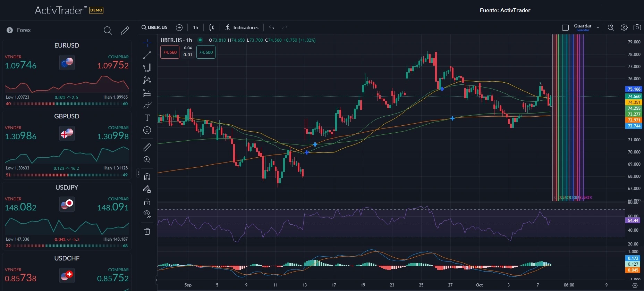
Task: Toggle magnet mode in the drawing toolbar
Action: click(x=147, y=177)
